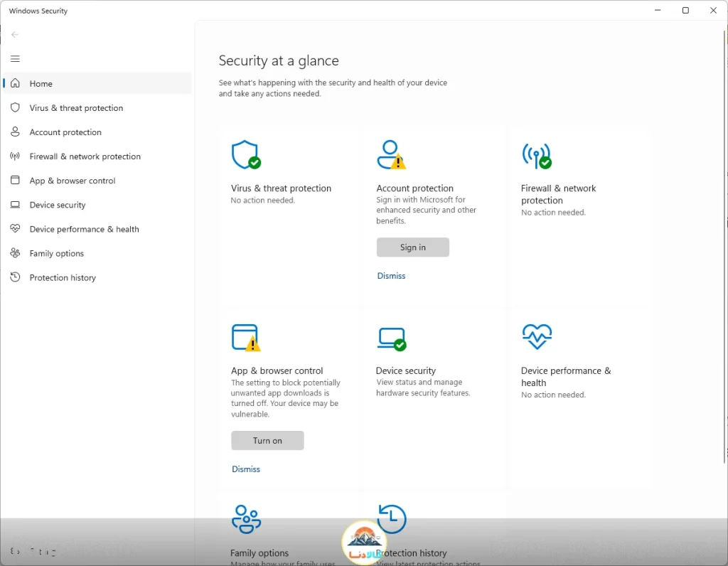728x566 pixels.
Task: Open Device performance & health heart tile icon
Action: (537, 336)
